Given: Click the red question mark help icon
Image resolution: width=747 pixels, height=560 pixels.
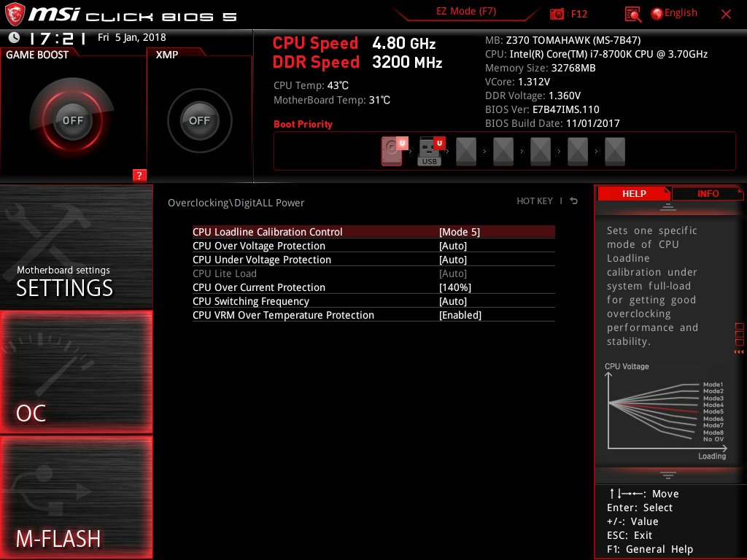Looking at the screenshot, I should coord(139,175).
